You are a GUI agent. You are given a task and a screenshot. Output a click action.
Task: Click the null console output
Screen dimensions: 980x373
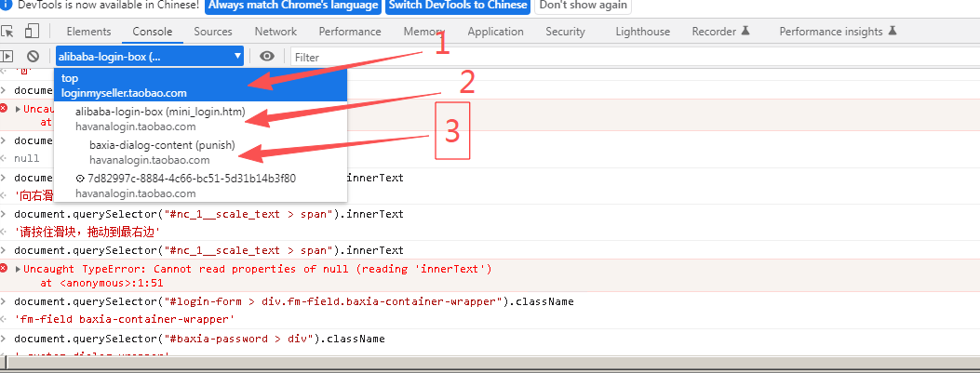pyautogui.click(x=26, y=158)
